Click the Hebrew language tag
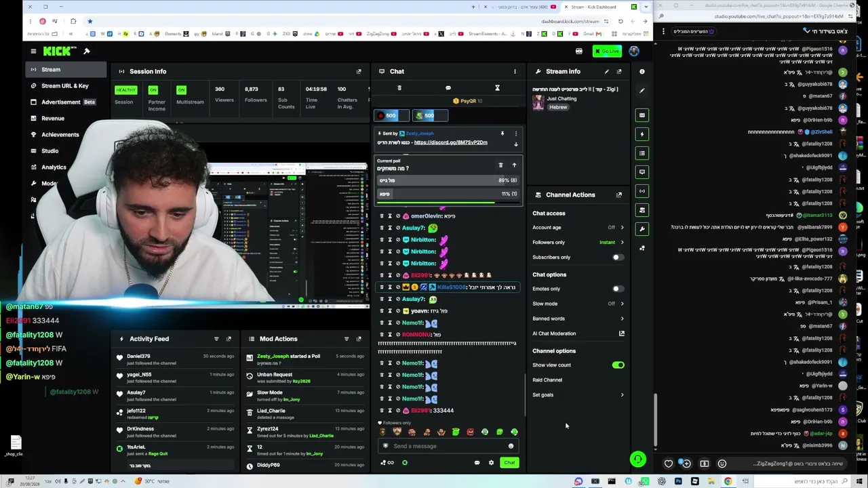 pyautogui.click(x=558, y=107)
